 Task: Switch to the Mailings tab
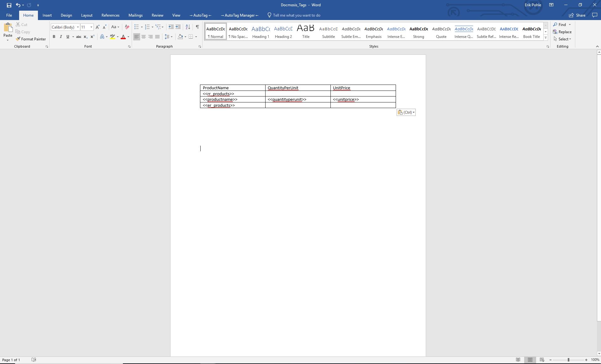135,15
